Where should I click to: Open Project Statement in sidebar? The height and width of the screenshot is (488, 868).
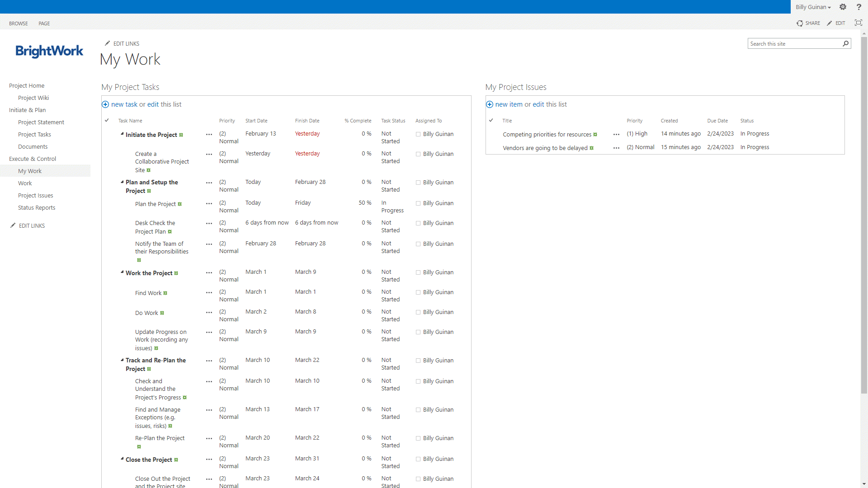[41, 122]
